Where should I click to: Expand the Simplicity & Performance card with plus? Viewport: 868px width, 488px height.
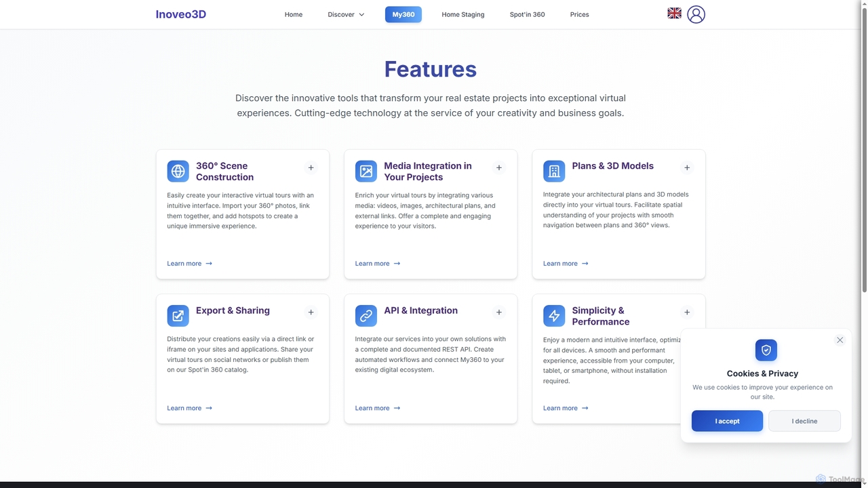tap(687, 312)
